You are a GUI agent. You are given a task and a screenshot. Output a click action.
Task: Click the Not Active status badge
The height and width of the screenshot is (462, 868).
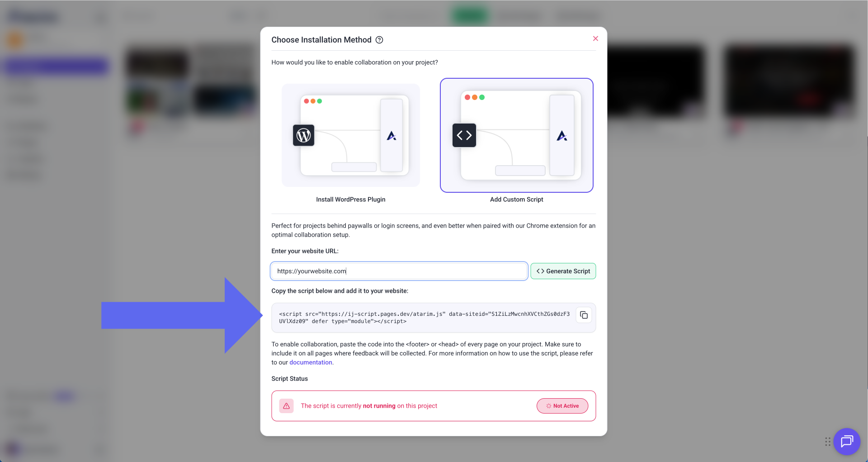[562, 406]
